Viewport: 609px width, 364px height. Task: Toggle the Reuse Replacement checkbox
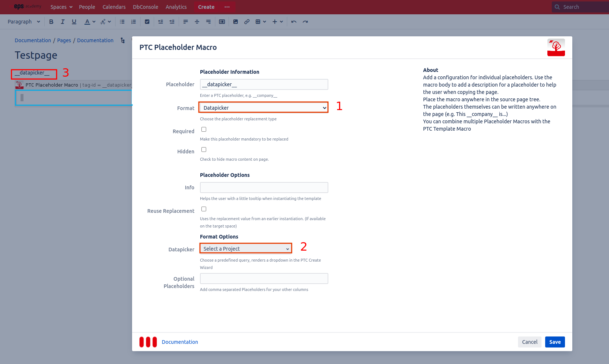pos(204,209)
